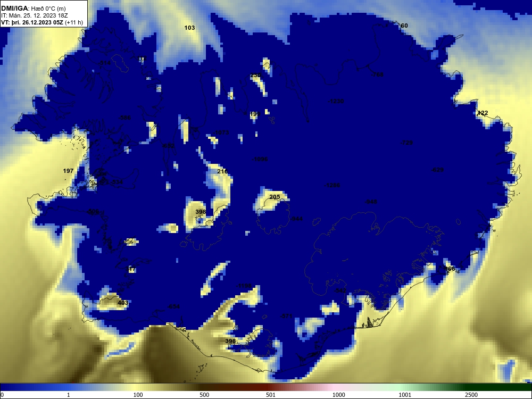Screen dimensions: 532x399
Task: Click the map value -534
Action: click(x=117, y=182)
